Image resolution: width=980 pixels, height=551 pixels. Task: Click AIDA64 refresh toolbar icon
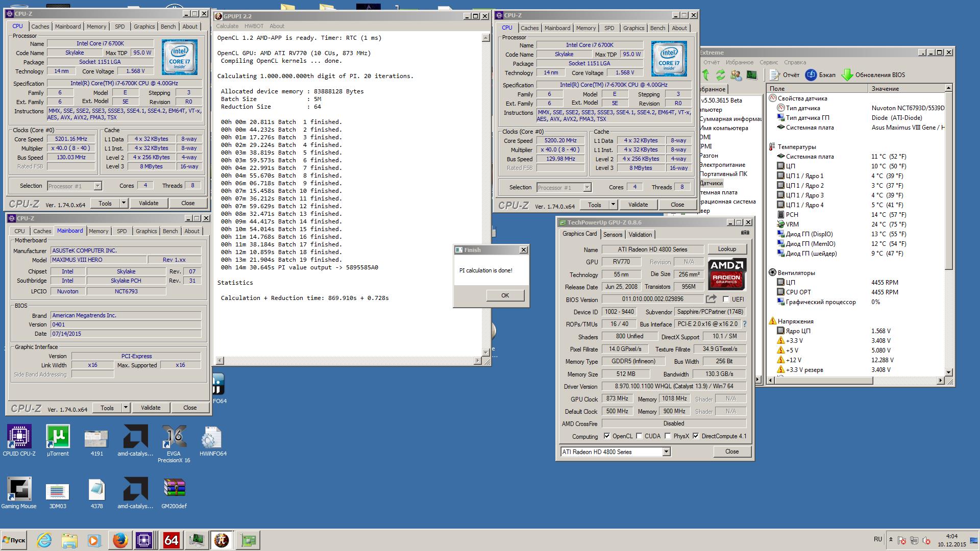[x=720, y=75]
